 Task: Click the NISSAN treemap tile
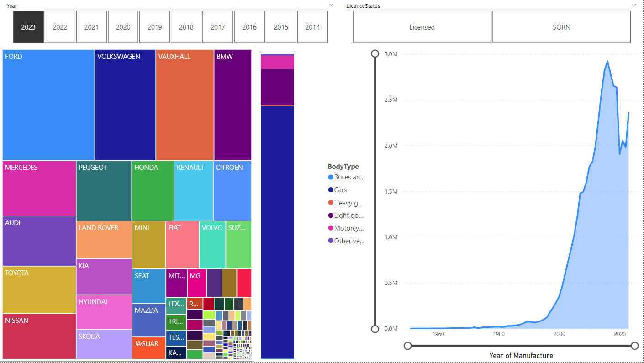point(39,337)
